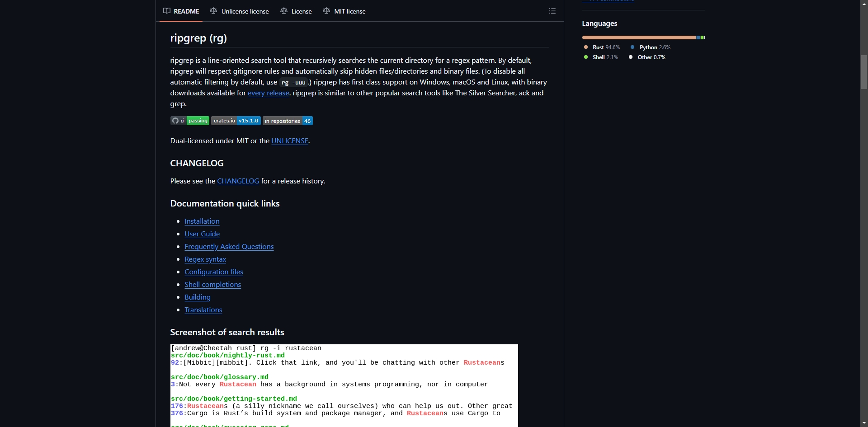Switch to the MIT license tab
868x427 pixels.
pyautogui.click(x=344, y=11)
